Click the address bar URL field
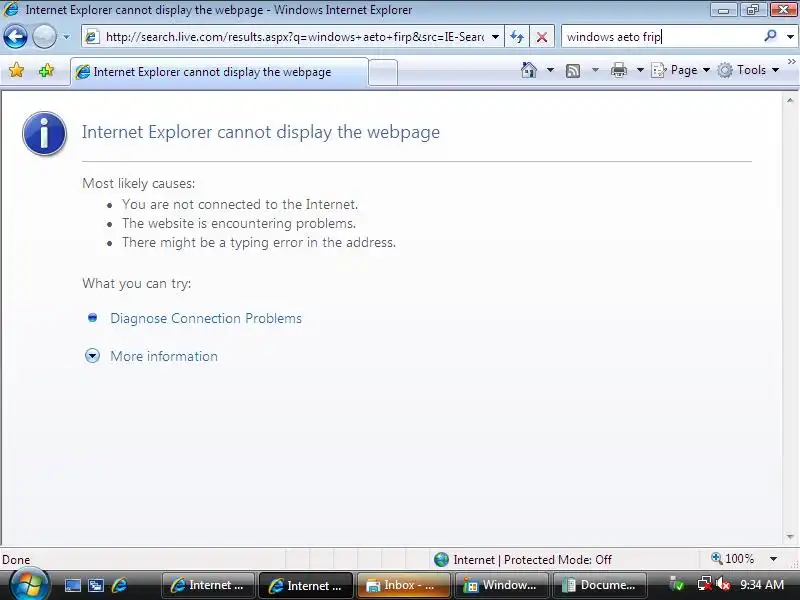The width and height of the screenshot is (800, 600). pyautogui.click(x=294, y=37)
